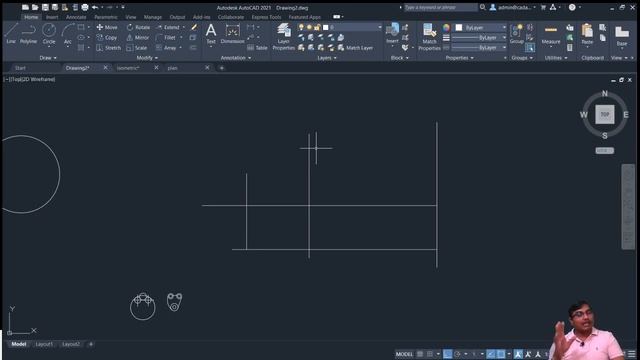
Task: Open the lineweight ByLayer dropdown
Action: point(479,38)
